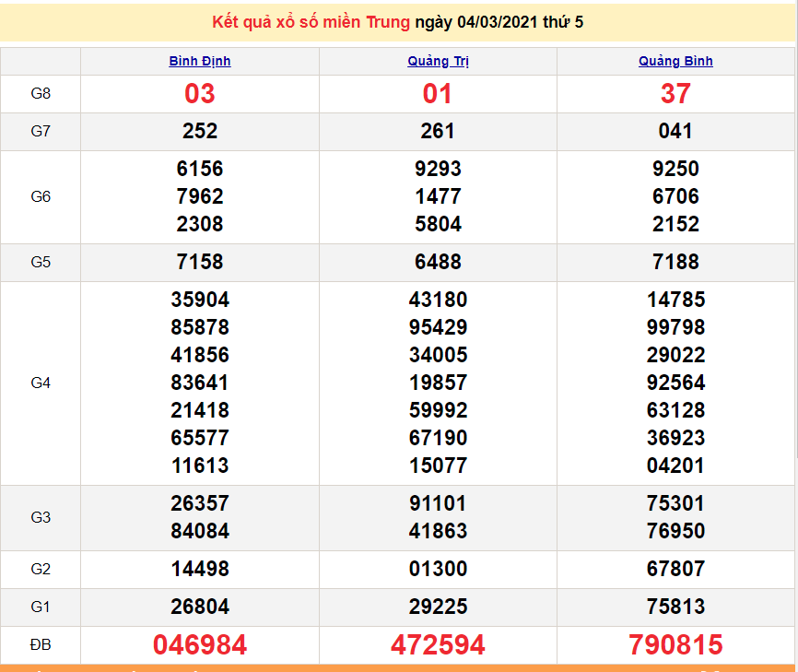798x672 pixels.
Task: Select the G8 prize row label
Action: click(x=41, y=94)
